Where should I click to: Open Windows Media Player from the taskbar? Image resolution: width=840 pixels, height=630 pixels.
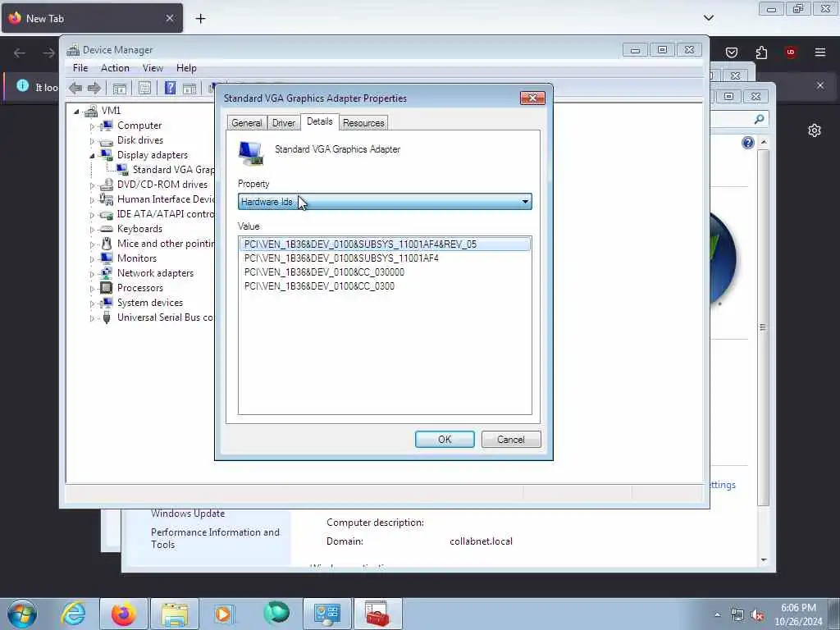pyautogui.click(x=225, y=614)
